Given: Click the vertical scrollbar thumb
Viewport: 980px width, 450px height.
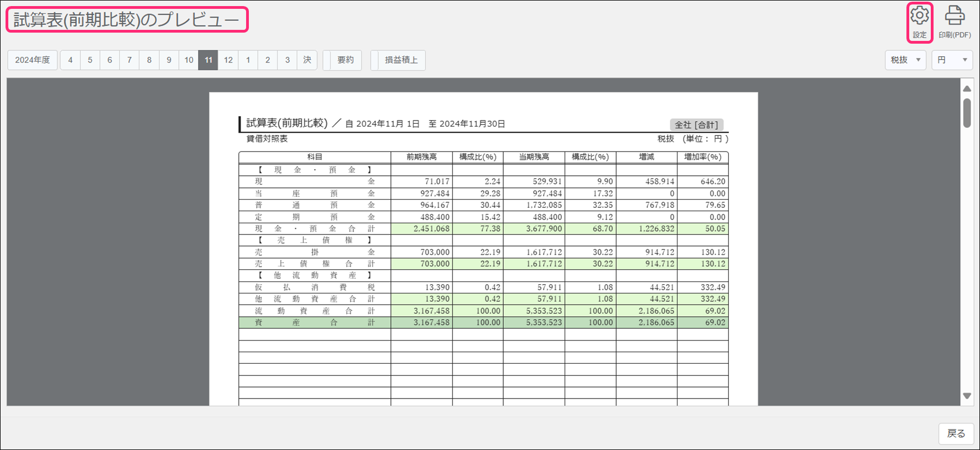Looking at the screenshot, I should pos(967,113).
